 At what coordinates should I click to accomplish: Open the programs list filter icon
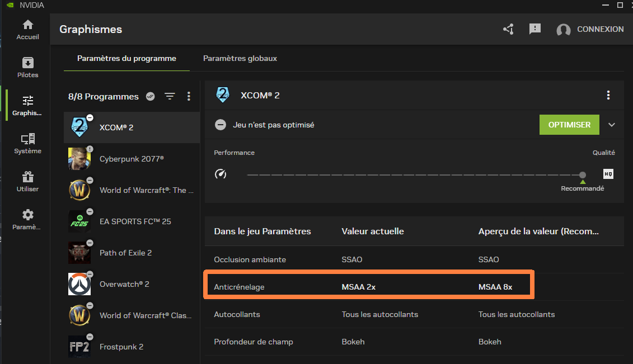click(x=170, y=96)
